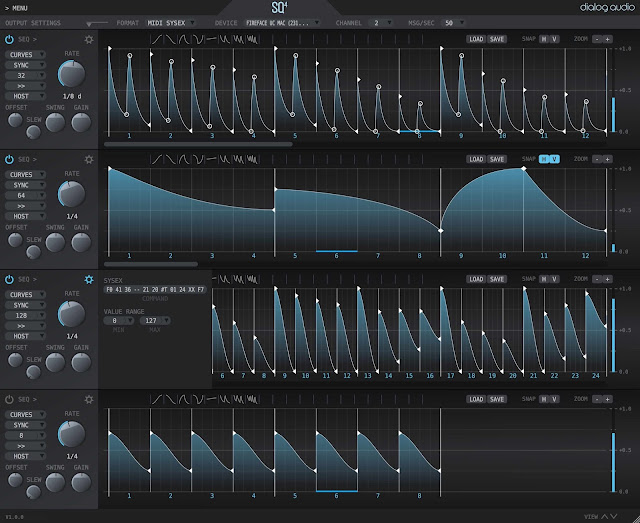Click horizontal scrollbar under first sequencer
Screen dimensions: 640x523
coord(198,144)
